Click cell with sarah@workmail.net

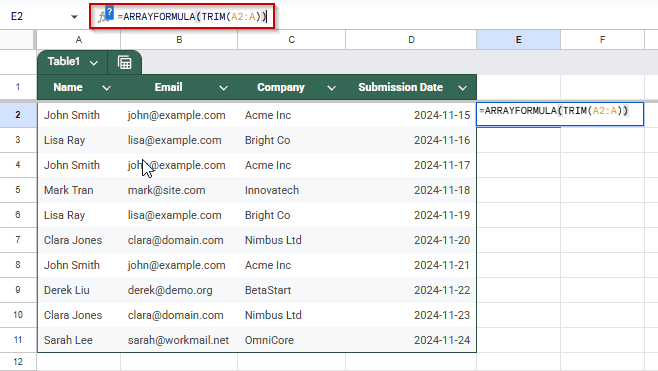pos(179,340)
